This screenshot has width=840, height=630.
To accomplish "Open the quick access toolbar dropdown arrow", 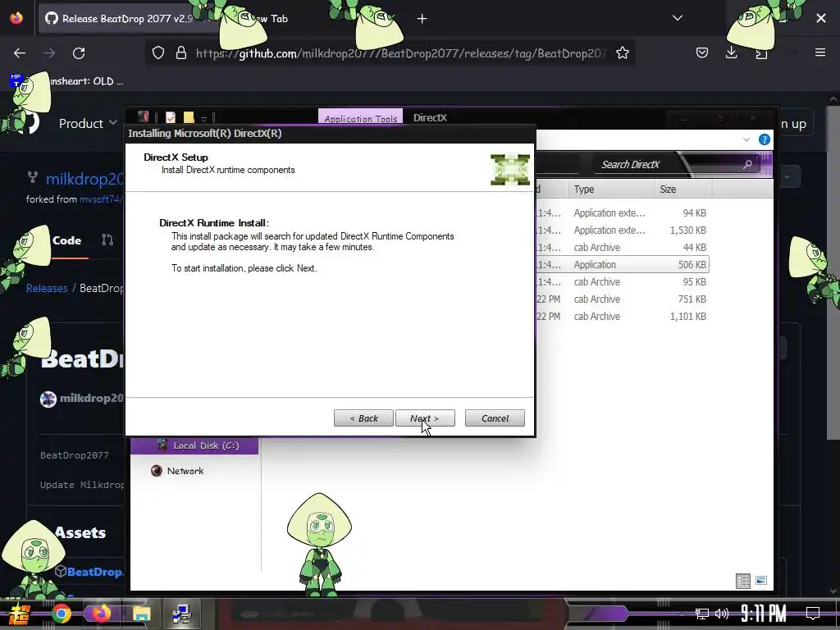I will 203,118.
